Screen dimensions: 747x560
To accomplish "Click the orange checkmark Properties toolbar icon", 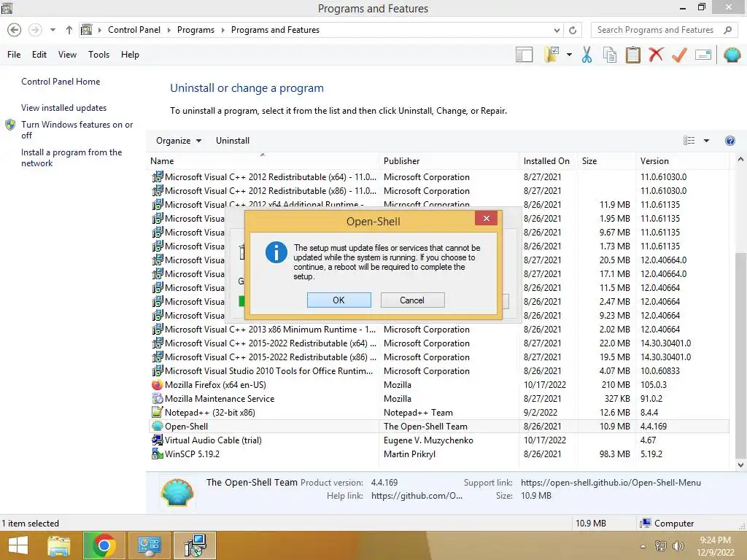I will tap(679, 55).
